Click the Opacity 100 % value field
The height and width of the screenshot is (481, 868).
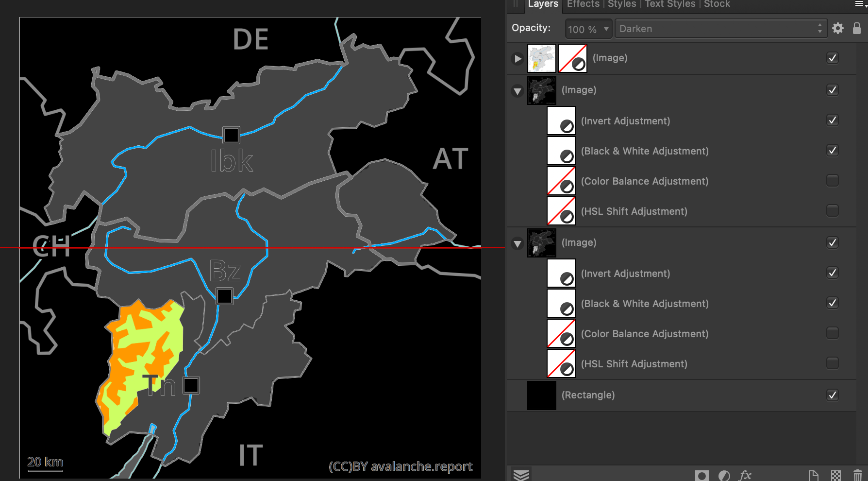coord(583,29)
